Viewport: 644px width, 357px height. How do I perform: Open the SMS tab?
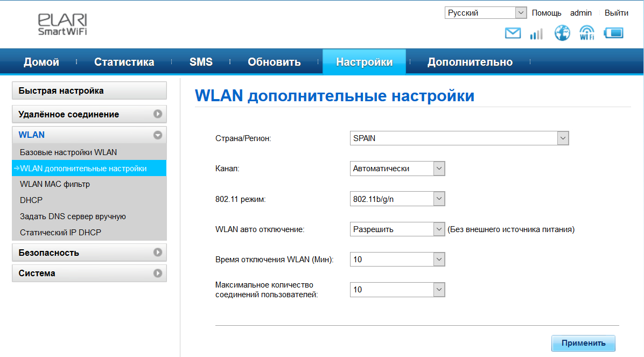[201, 62]
